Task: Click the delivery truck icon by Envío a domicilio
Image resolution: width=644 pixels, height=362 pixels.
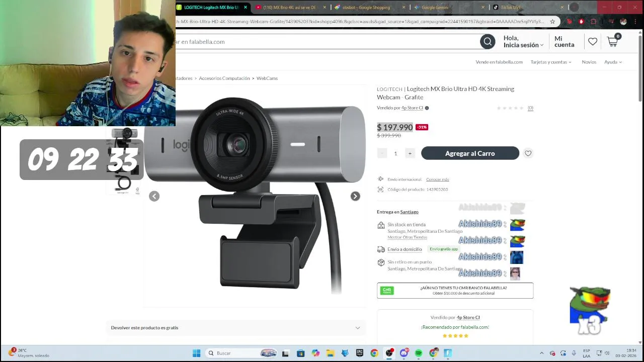Action: point(381,249)
